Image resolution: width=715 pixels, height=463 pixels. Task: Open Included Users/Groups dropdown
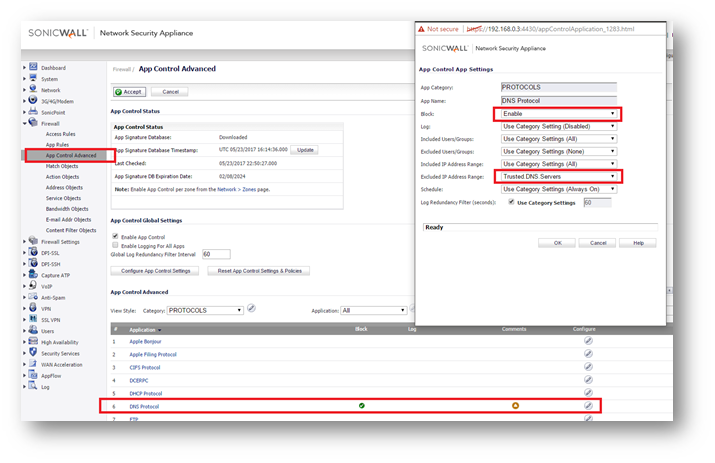[x=559, y=139]
